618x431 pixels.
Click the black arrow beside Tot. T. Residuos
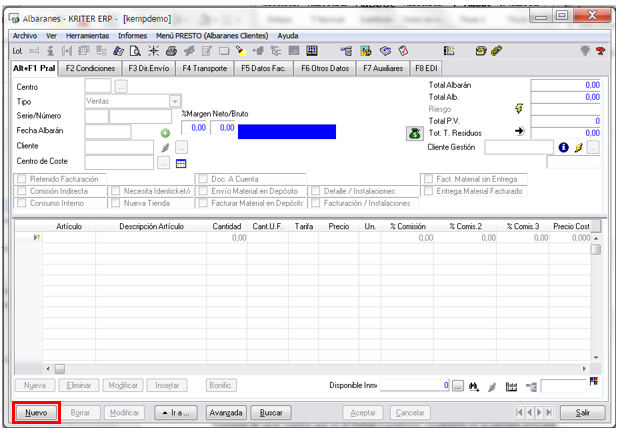coord(520,131)
